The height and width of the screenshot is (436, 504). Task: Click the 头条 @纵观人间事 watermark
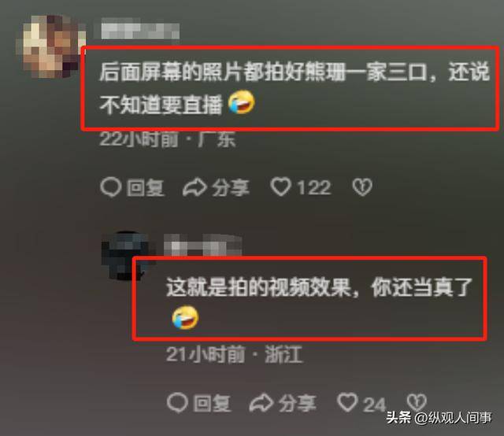coord(439,417)
